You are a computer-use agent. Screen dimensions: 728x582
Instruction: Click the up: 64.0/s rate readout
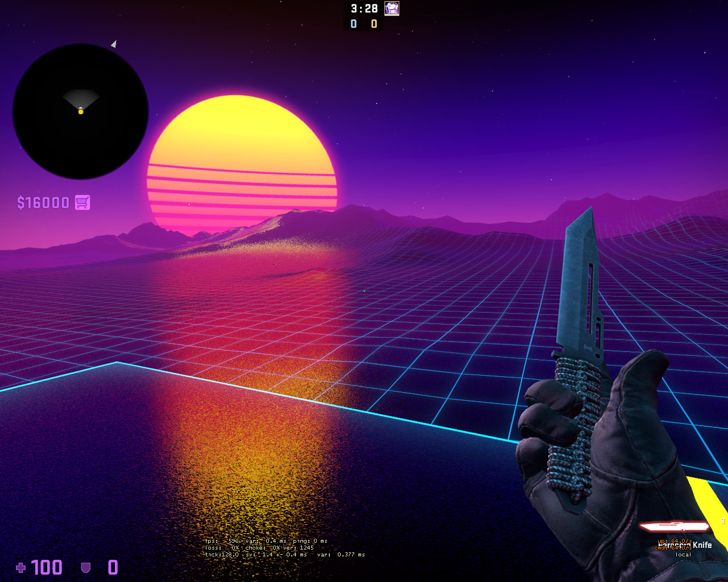[x=675, y=541]
